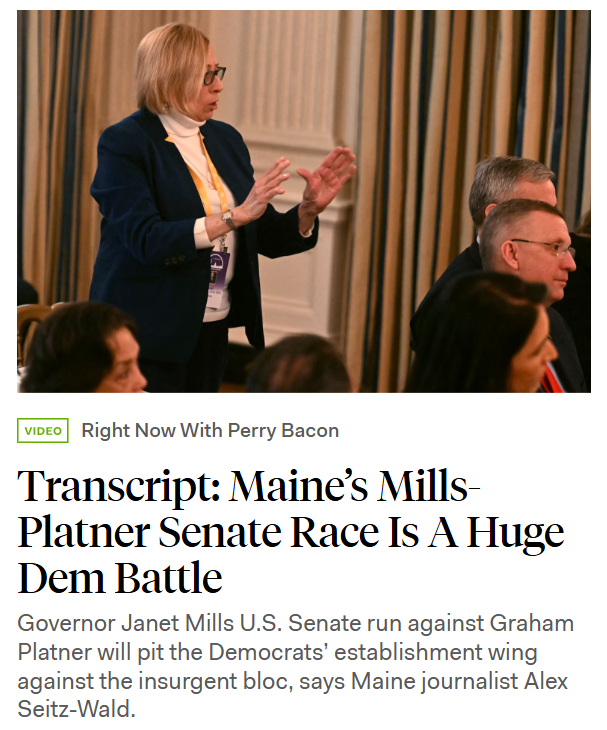Open the article photo thumbnail
This screenshot has height=730, width=607.
[304, 201]
